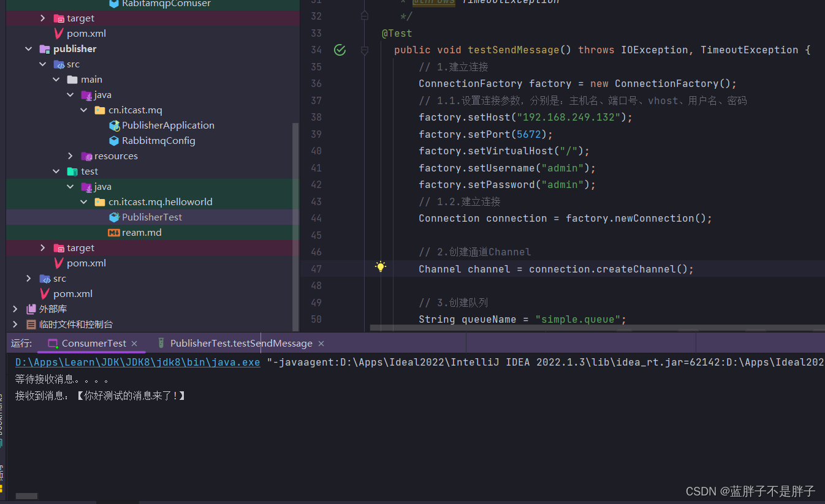Select PublisherApplication in the project tree
The height and width of the screenshot is (504, 825).
coord(168,126)
